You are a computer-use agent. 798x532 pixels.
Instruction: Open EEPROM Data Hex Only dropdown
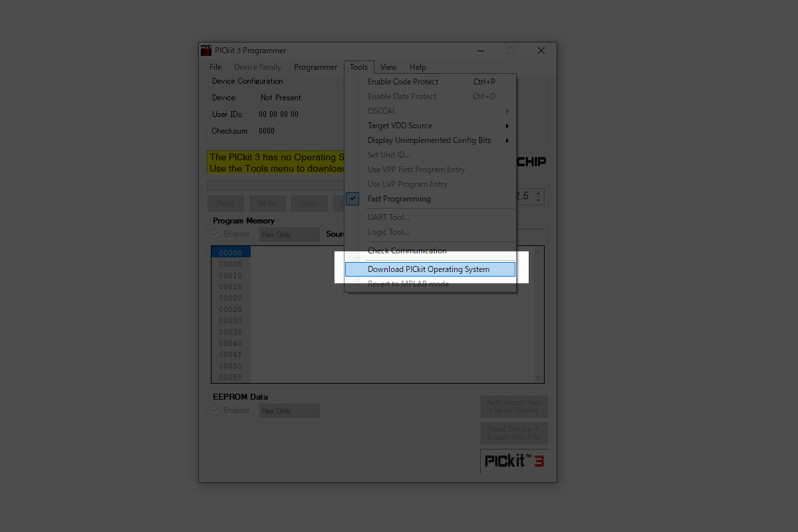pyautogui.click(x=290, y=411)
